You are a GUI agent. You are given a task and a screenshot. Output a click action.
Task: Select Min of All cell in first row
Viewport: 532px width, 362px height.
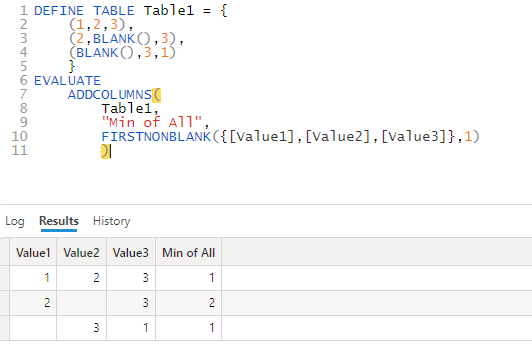189,278
